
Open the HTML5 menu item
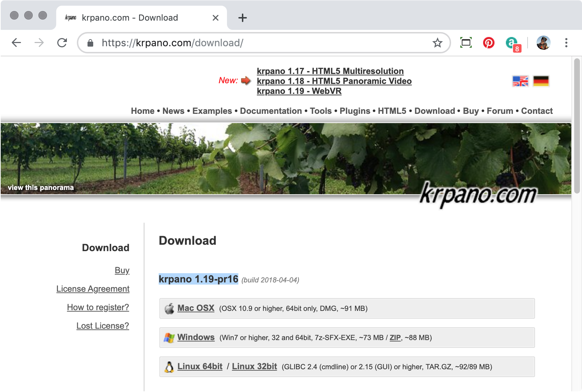(392, 111)
